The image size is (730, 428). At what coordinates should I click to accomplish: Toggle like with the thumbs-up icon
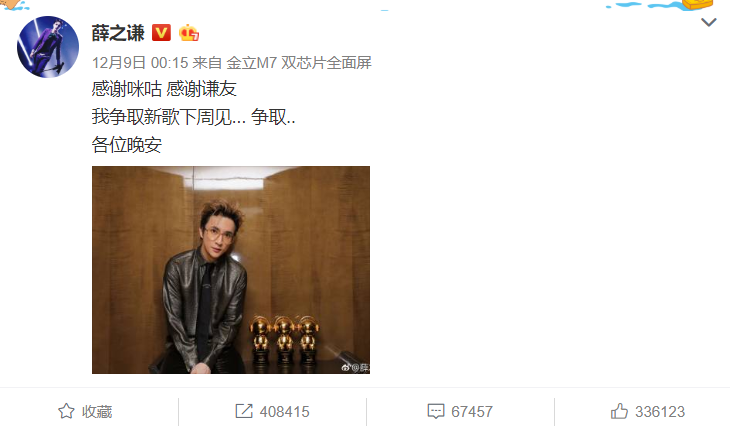coord(619,411)
